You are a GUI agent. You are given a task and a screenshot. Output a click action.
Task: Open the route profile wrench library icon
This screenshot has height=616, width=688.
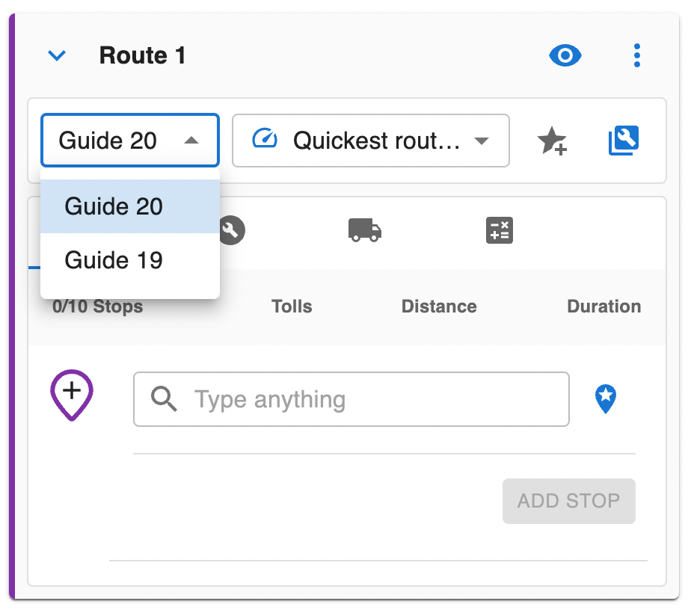(x=624, y=141)
